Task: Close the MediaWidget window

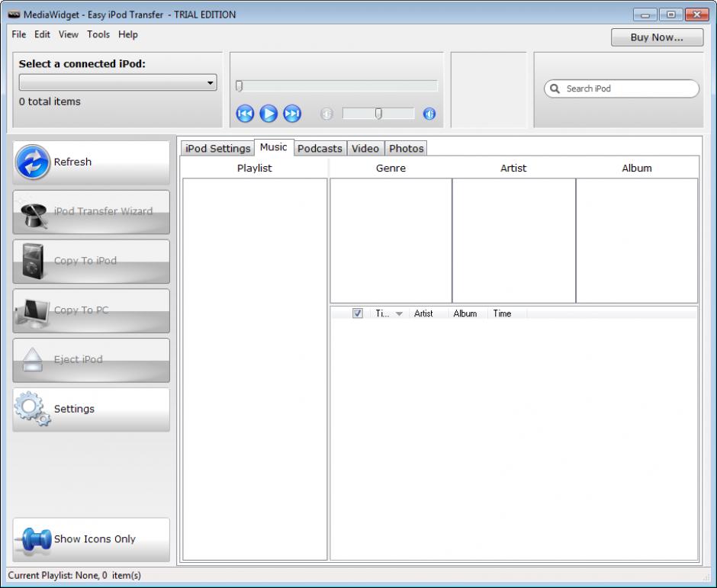Action: 697,14
